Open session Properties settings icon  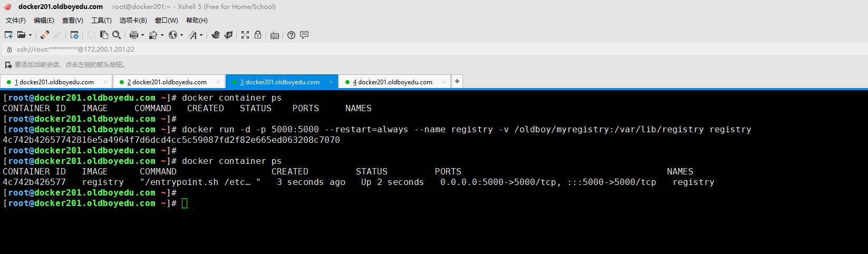[x=74, y=35]
